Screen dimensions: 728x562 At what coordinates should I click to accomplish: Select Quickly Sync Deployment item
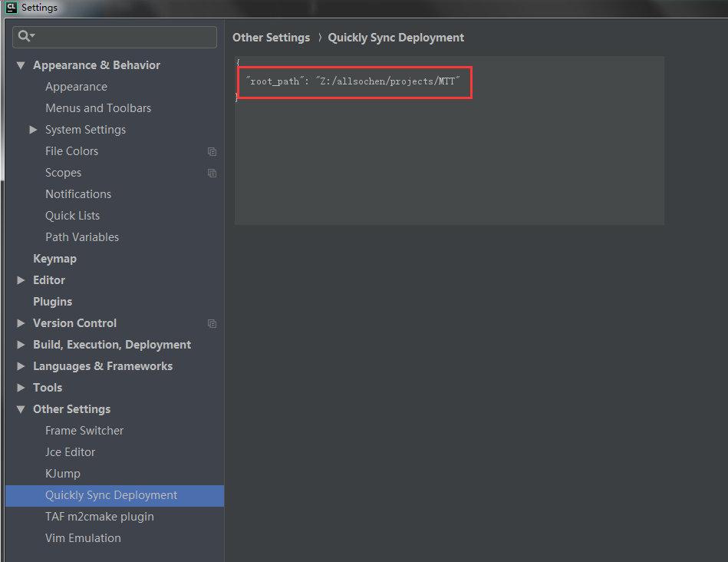point(114,495)
